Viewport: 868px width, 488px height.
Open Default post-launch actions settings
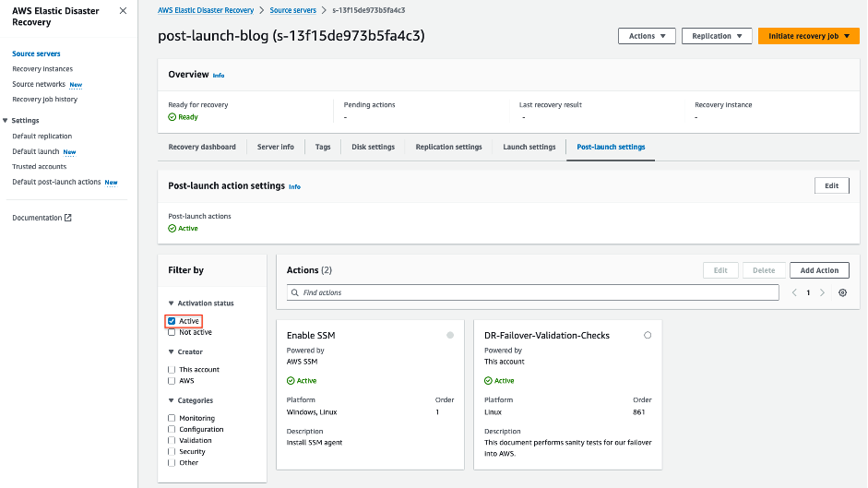coord(56,182)
